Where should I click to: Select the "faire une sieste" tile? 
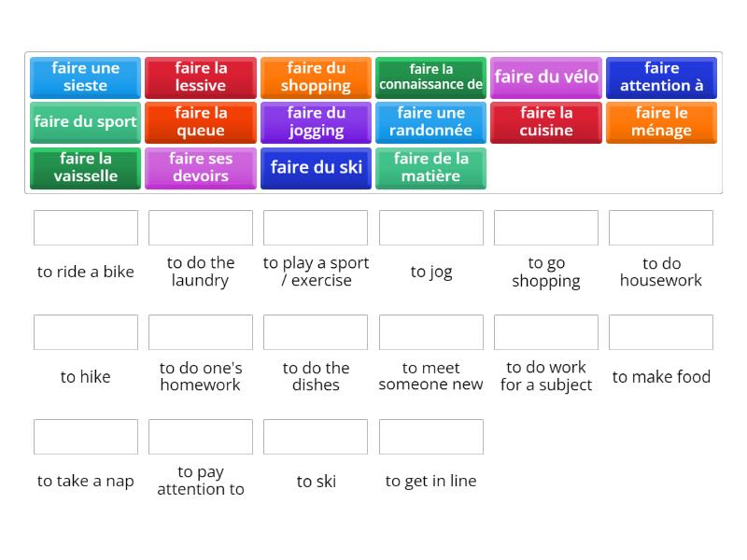pos(85,77)
